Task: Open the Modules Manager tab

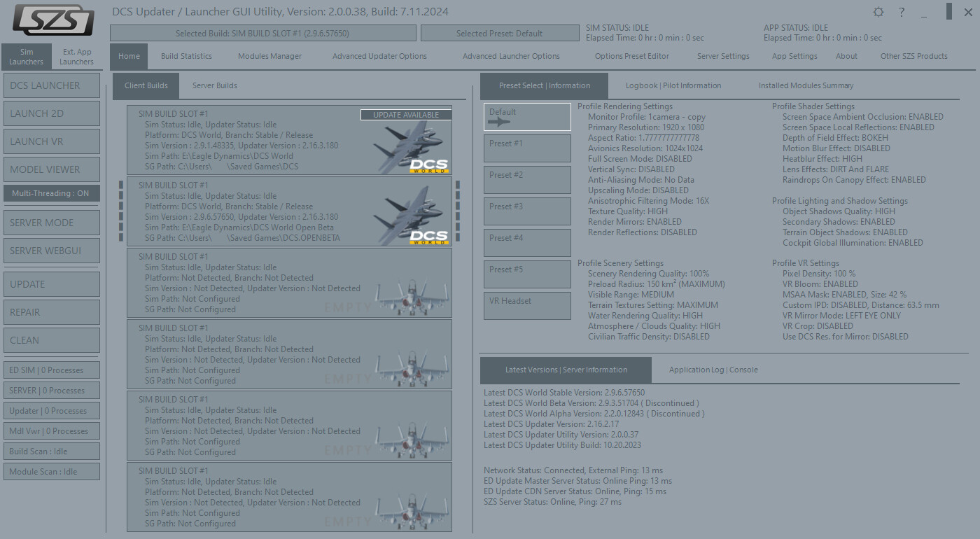Action: pyautogui.click(x=269, y=56)
